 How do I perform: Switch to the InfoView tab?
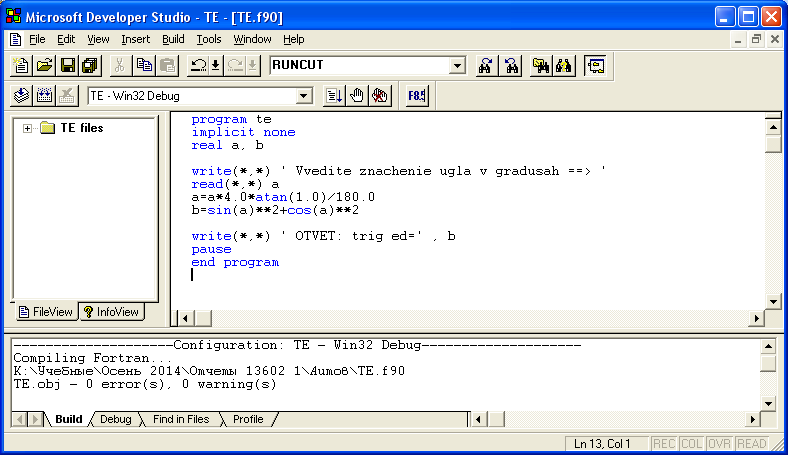[x=111, y=312]
